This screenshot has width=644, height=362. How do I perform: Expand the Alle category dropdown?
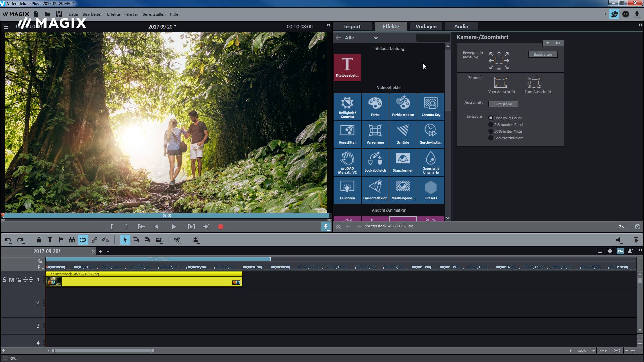pyautogui.click(x=376, y=38)
